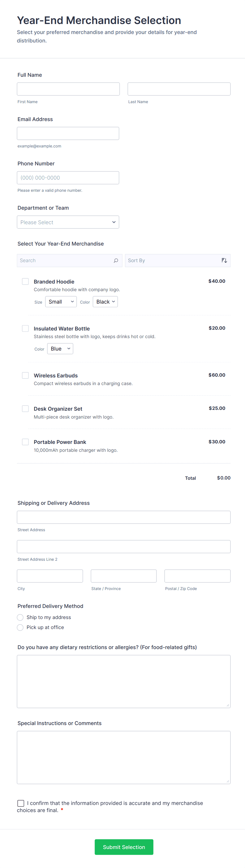This screenshot has height=868, width=245.
Task: Open the water bottle Color dropdown
Action: [60, 348]
